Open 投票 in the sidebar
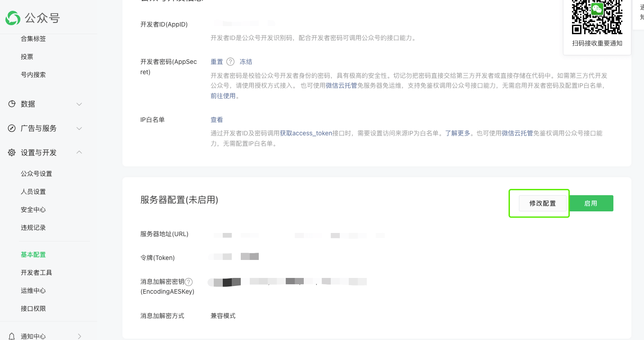This screenshot has width=644, height=340. (x=27, y=57)
